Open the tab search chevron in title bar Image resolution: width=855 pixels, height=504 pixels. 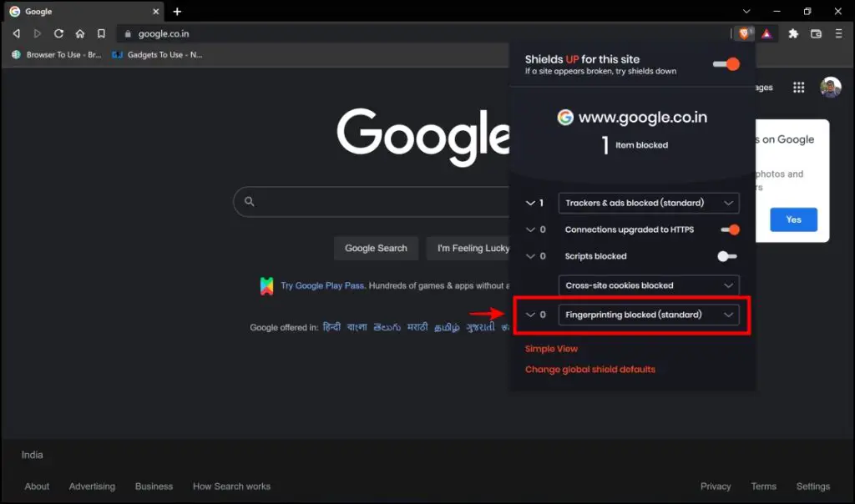(746, 12)
